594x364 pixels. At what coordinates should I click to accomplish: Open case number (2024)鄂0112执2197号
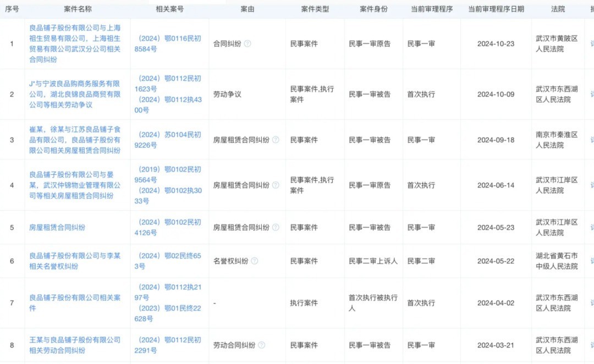pyautogui.click(x=168, y=293)
